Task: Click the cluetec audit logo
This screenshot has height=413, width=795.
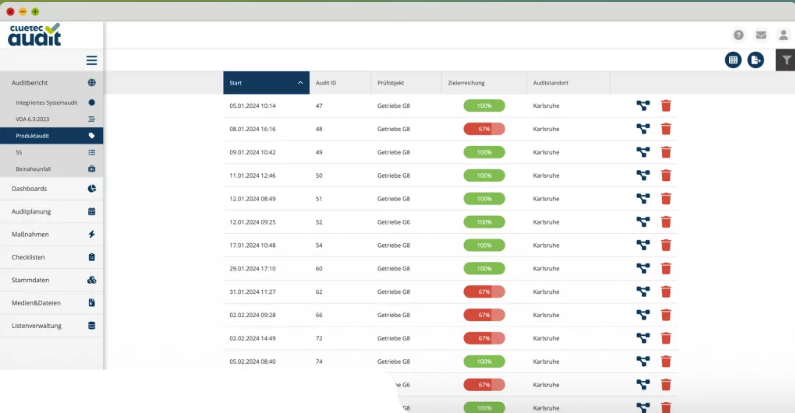Action: coord(34,35)
